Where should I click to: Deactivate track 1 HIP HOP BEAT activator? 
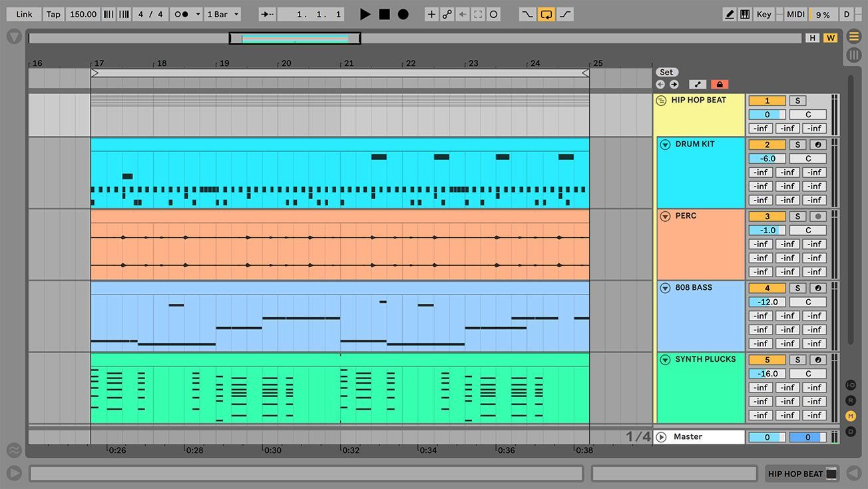click(767, 101)
